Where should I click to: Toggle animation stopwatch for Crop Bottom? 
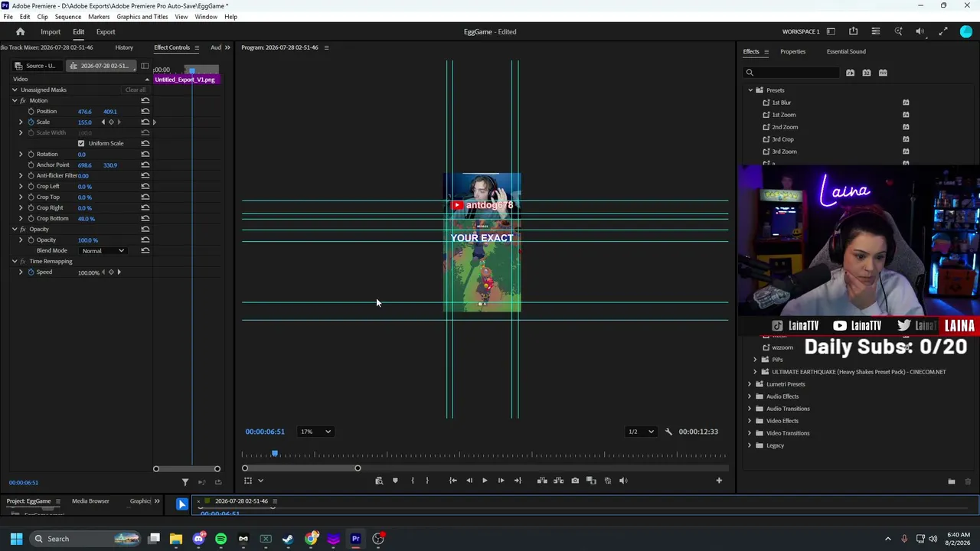[x=31, y=219]
